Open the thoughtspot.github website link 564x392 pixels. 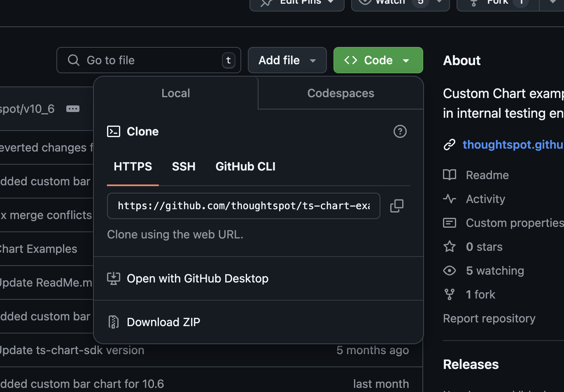tap(513, 145)
